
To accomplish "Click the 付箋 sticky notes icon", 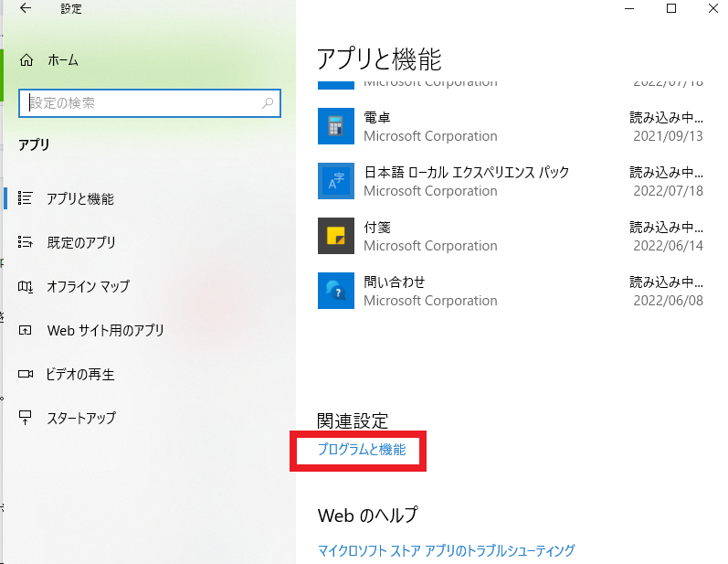I will (x=335, y=236).
